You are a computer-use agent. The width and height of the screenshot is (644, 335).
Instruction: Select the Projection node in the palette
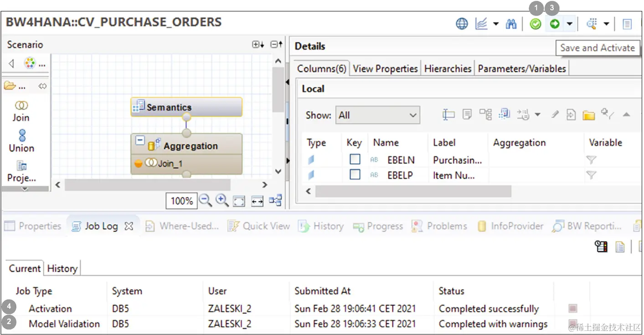pos(21,171)
